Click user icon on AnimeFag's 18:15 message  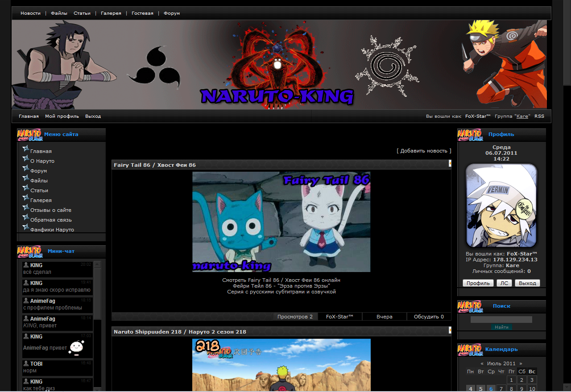click(x=26, y=301)
